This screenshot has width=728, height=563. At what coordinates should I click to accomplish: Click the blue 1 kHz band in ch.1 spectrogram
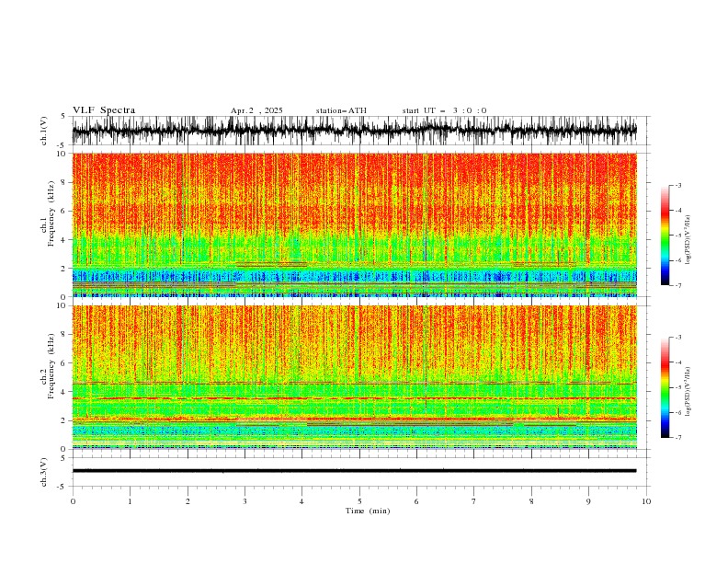pyautogui.click(x=354, y=276)
